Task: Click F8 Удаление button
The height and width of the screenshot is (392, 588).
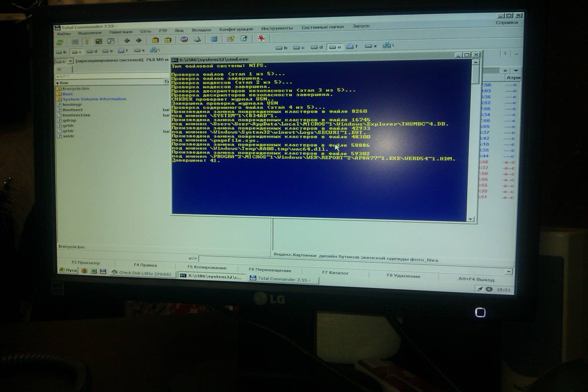Action: (x=403, y=275)
